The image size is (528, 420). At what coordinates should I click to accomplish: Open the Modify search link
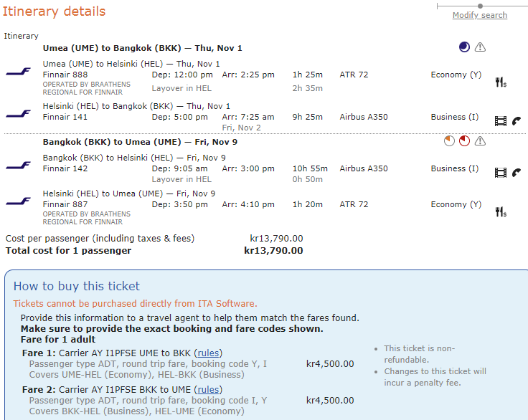pos(479,15)
